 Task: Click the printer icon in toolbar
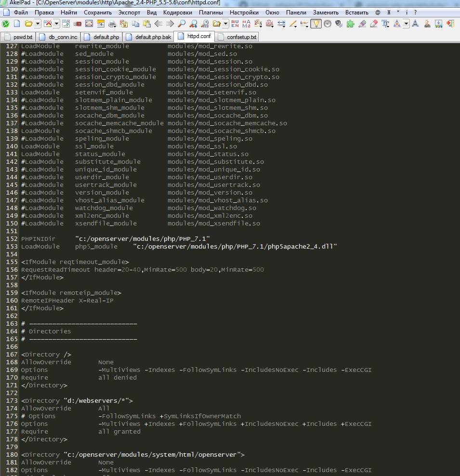click(x=112, y=23)
